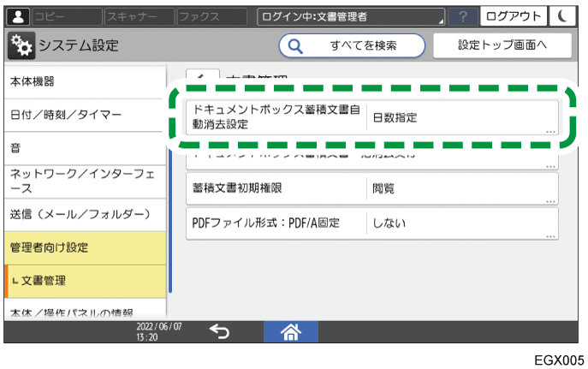Click the 日数指定 value
This screenshot has width=588, height=369.
pyautogui.click(x=395, y=118)
